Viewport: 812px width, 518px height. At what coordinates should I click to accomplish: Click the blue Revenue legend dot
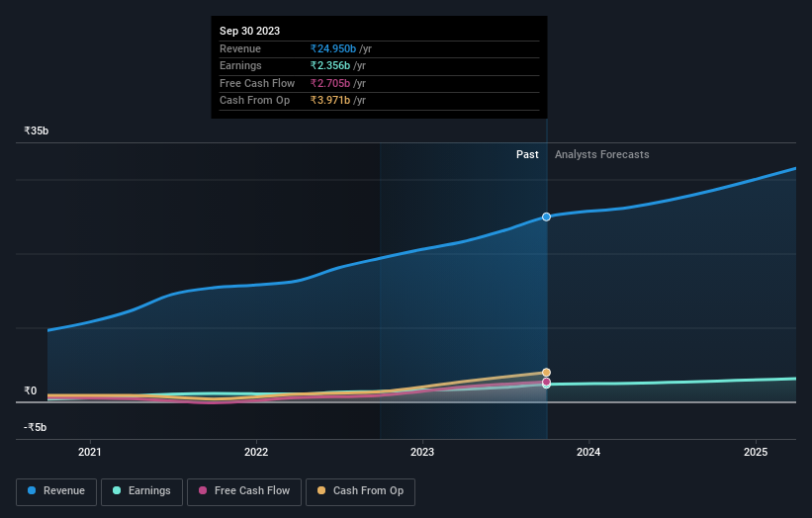(x=32, y=490)
